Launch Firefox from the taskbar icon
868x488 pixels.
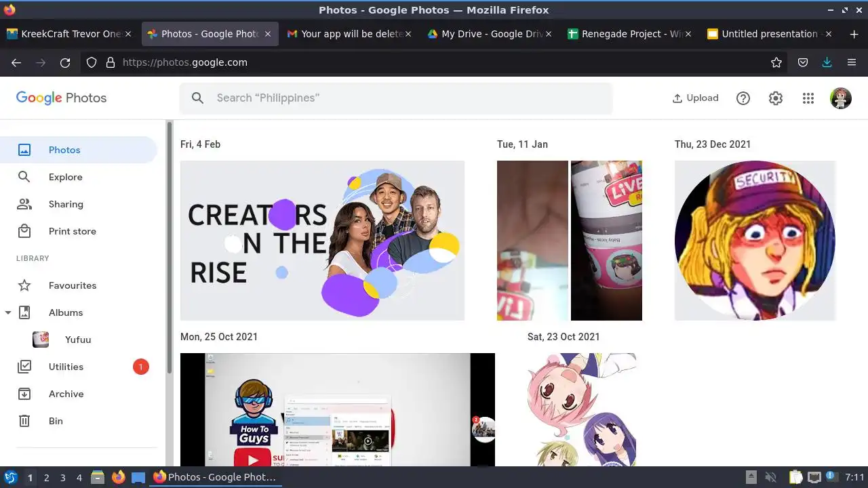click(119, 477)
